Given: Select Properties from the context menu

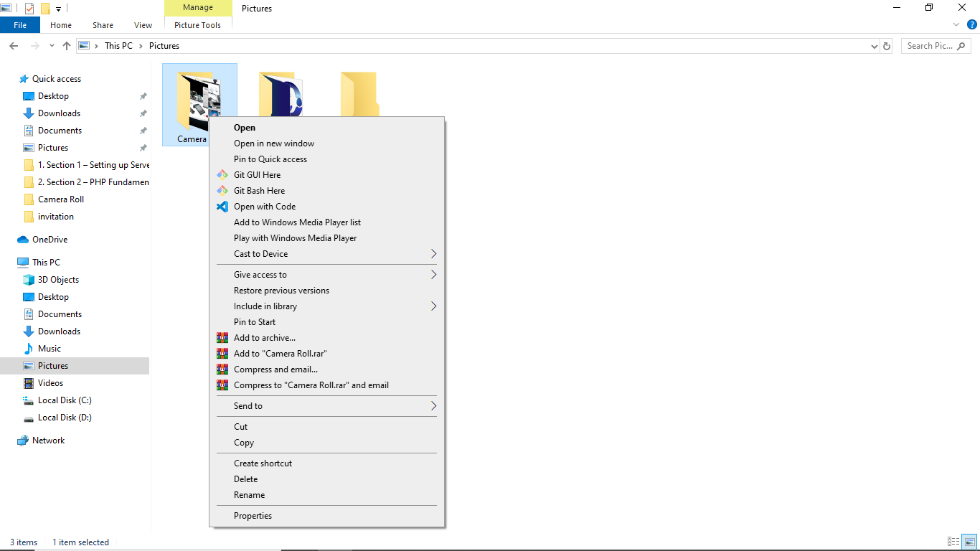Looking at the screenshot, I should click(x=253, y=516).
